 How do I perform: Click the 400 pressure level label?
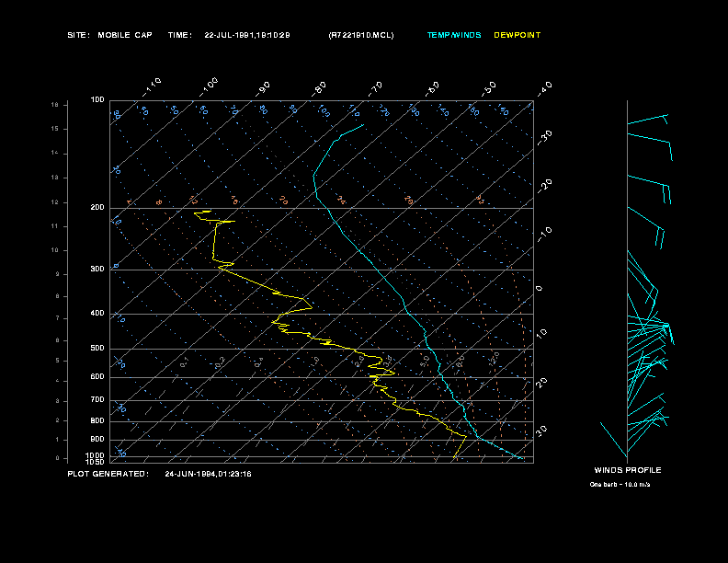pyautogui.click(x=97, y=314)
